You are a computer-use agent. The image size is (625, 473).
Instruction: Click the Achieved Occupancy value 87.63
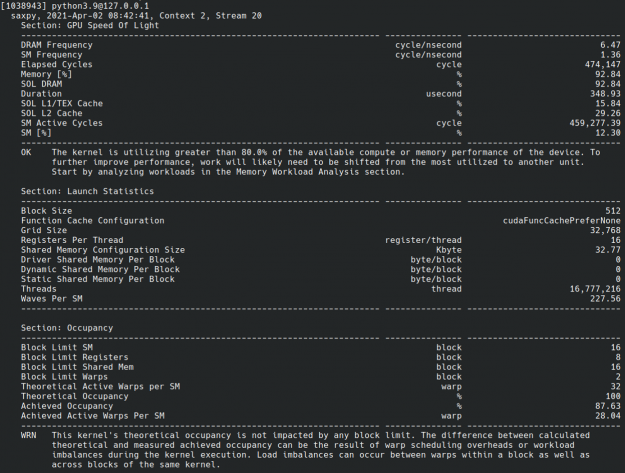pos(606,405)
